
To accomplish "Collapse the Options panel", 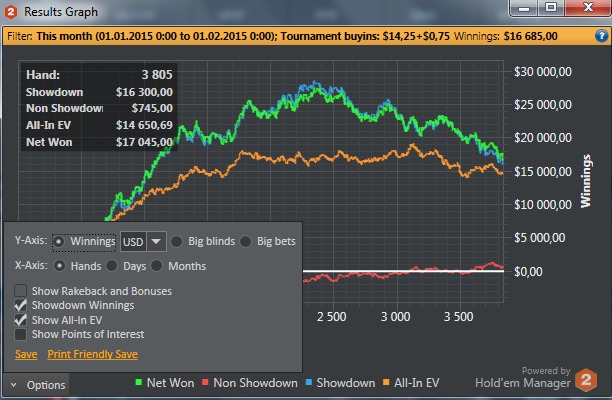I will [37, 385].
